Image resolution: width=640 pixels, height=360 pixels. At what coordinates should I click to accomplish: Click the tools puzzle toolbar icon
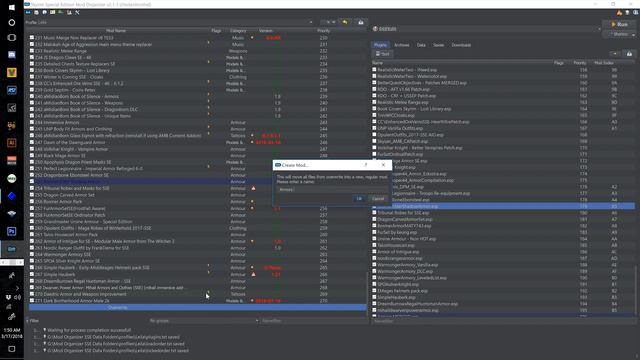click(69, 13)
